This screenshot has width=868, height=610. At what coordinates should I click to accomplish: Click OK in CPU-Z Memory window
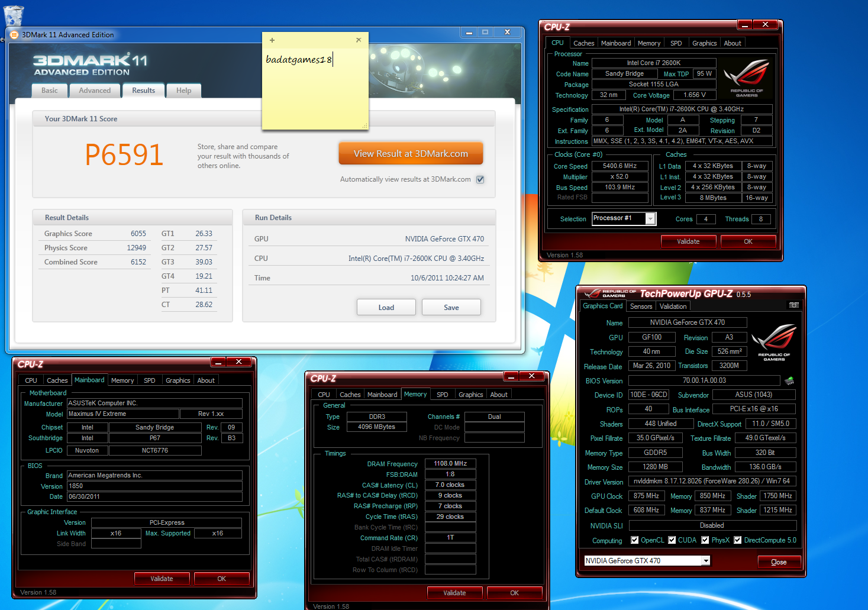click(x=514, y=593)
